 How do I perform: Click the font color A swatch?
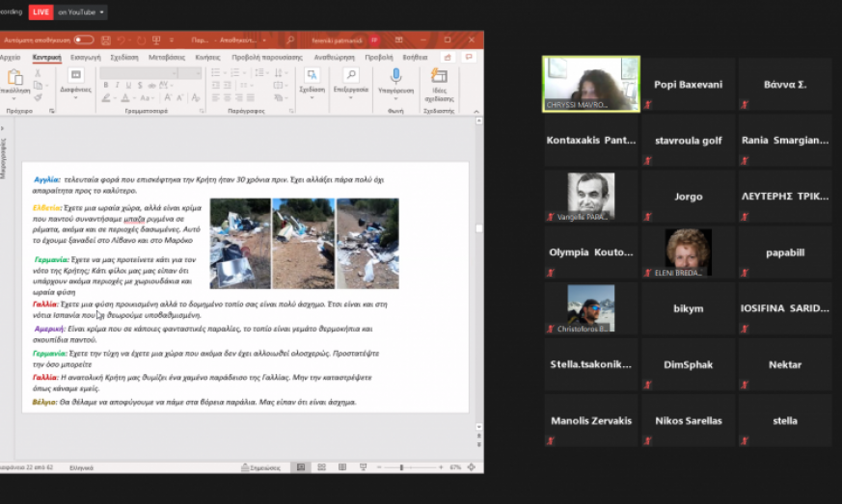click(x=125, y=98)
